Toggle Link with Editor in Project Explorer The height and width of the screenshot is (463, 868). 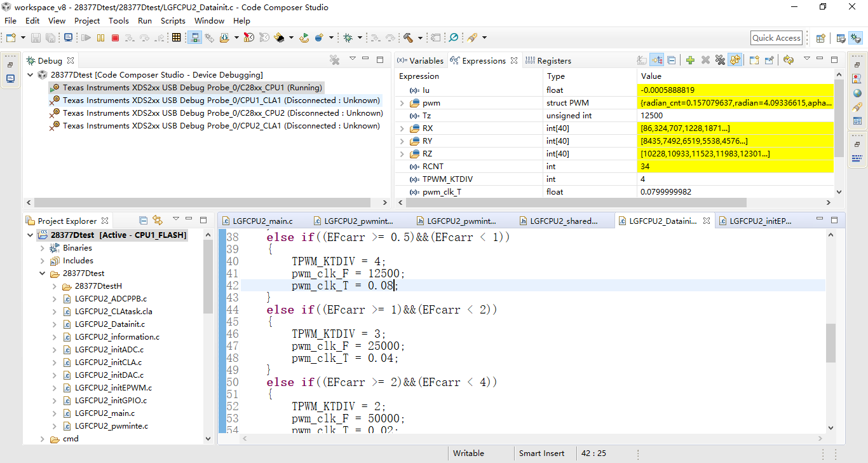point(158,221)
